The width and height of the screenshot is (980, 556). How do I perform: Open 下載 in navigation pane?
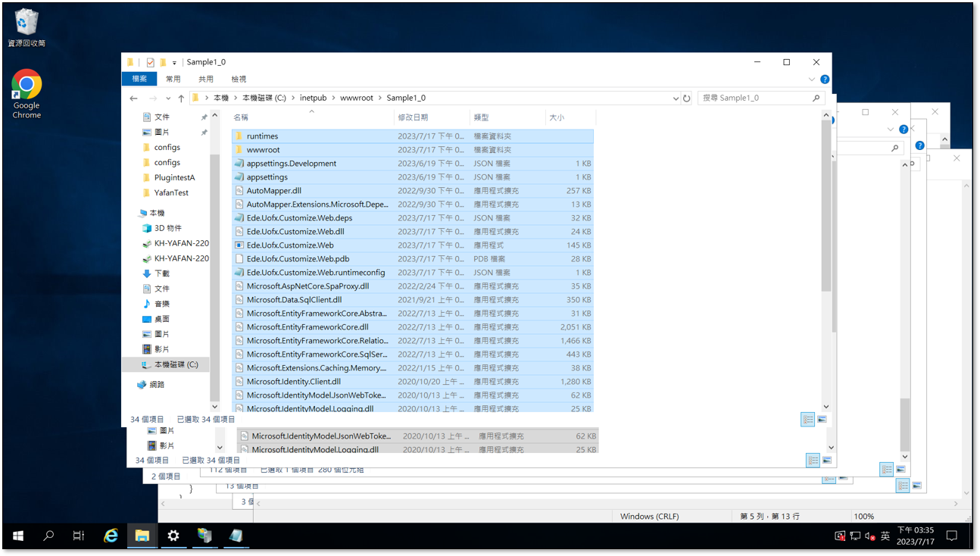pos(162,273)
